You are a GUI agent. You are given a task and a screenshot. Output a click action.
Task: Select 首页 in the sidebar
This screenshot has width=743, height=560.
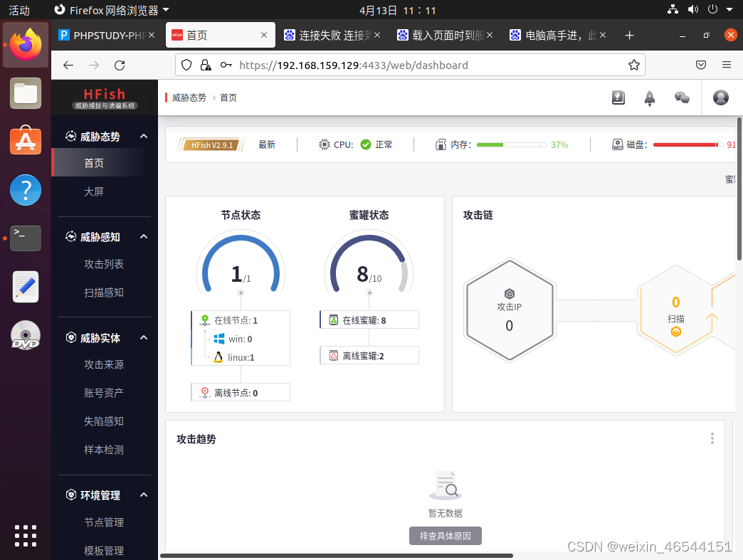tap(94, 163)
